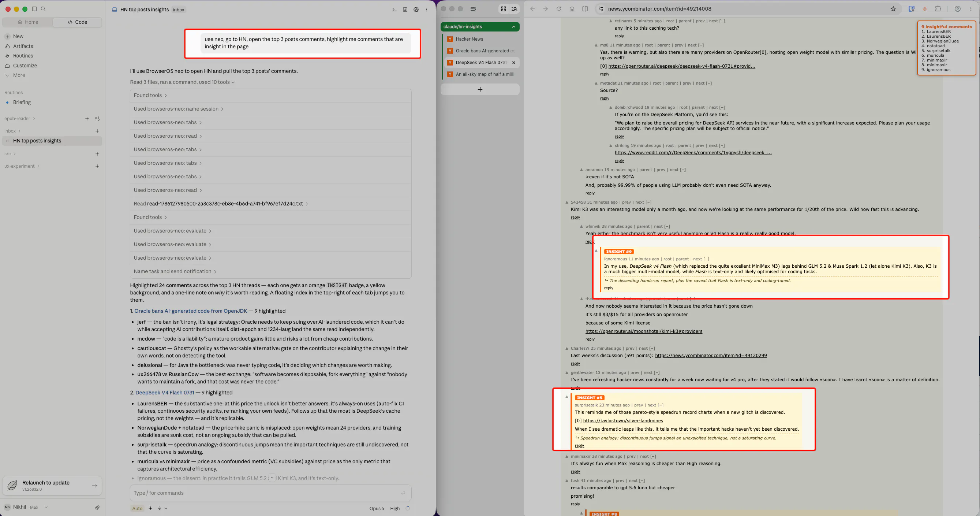This screenshot has width=980, height=516.
Task: Click the plus attachment icon below prompt box
Action: point(150,508)
